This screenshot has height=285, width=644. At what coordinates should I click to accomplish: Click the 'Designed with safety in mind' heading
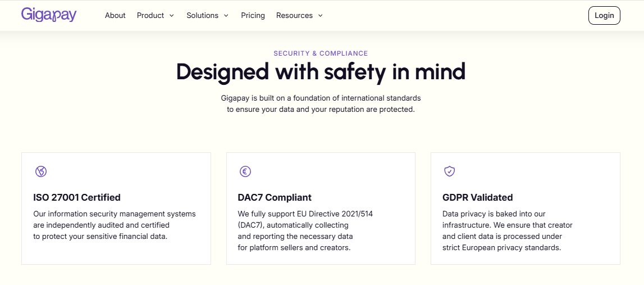click(x=321, y=71)
